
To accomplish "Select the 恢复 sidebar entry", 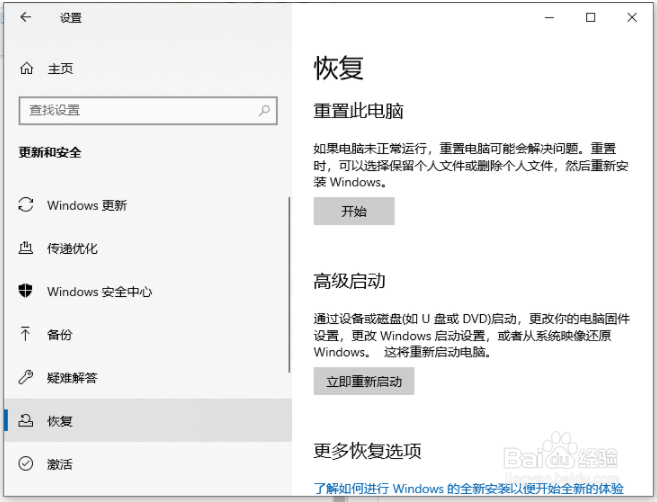I will pos(148,421).
